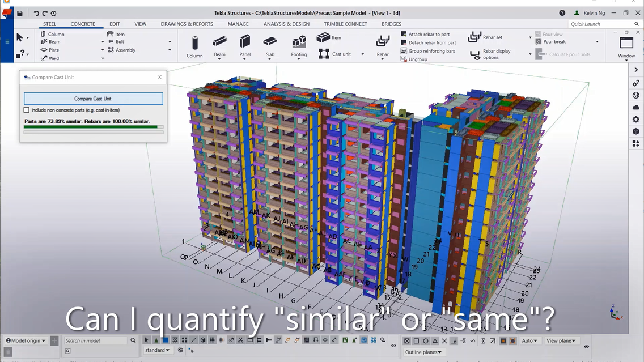This screenshot has width=644, height=362.
Task: Switch to the EDIT ribbon tab
Action: point(115,24)
